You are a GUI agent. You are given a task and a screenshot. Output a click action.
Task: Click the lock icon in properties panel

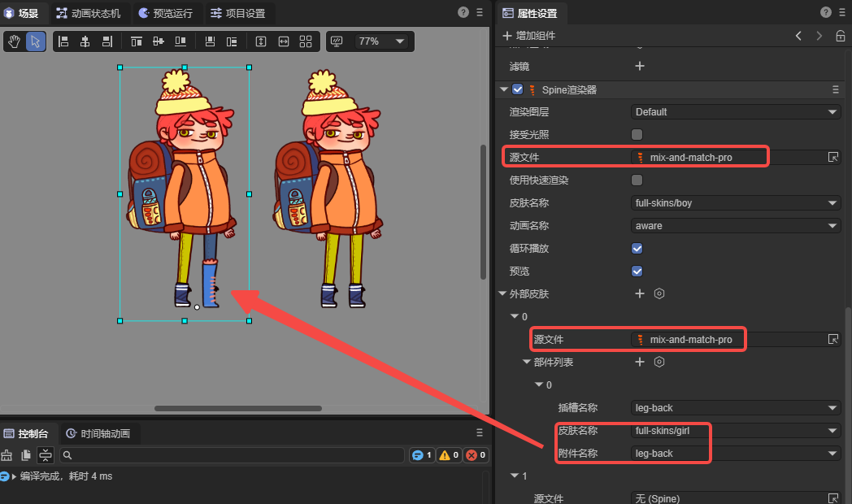pyautogui.click(x=841, y=36)
